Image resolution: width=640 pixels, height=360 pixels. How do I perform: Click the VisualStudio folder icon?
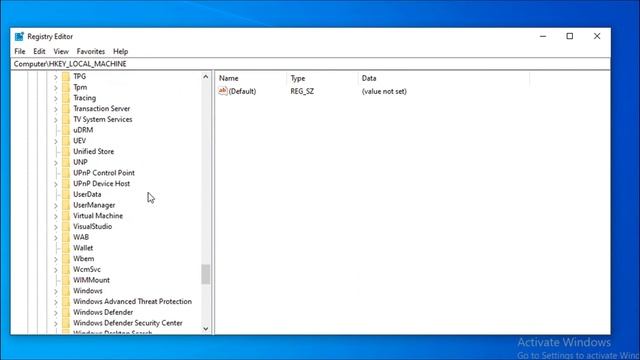[x=66, y=227]
